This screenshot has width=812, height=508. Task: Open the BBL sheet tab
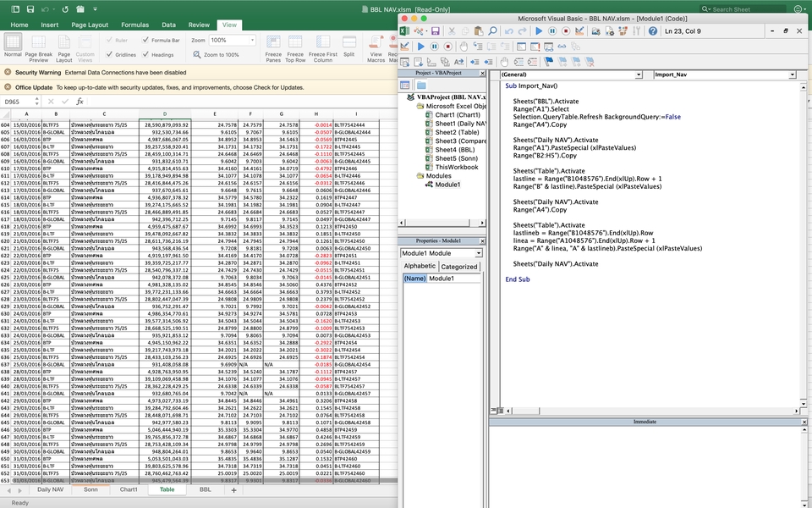pos(205,489)
